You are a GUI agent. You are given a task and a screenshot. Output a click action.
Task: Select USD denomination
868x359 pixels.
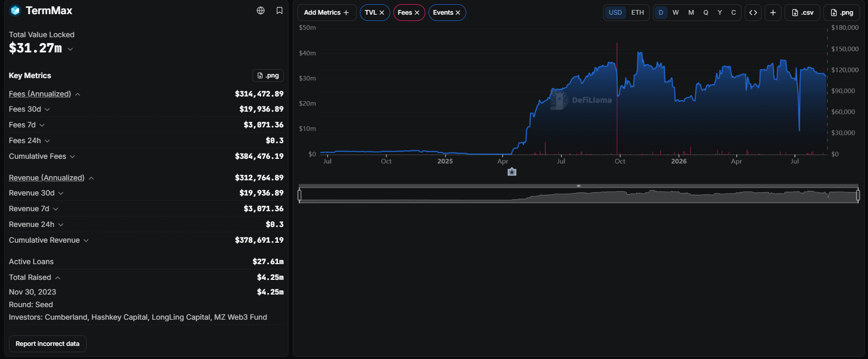tap(615, 13)
